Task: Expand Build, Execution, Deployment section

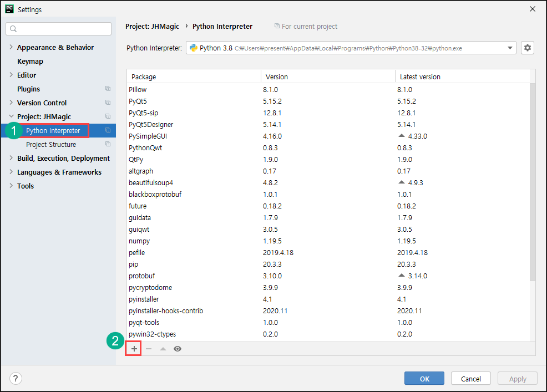Action: tap(11, 158)
